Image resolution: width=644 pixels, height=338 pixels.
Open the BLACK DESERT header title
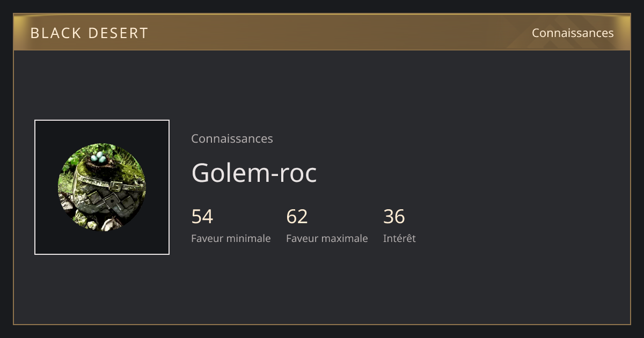(x=89, y=33)
